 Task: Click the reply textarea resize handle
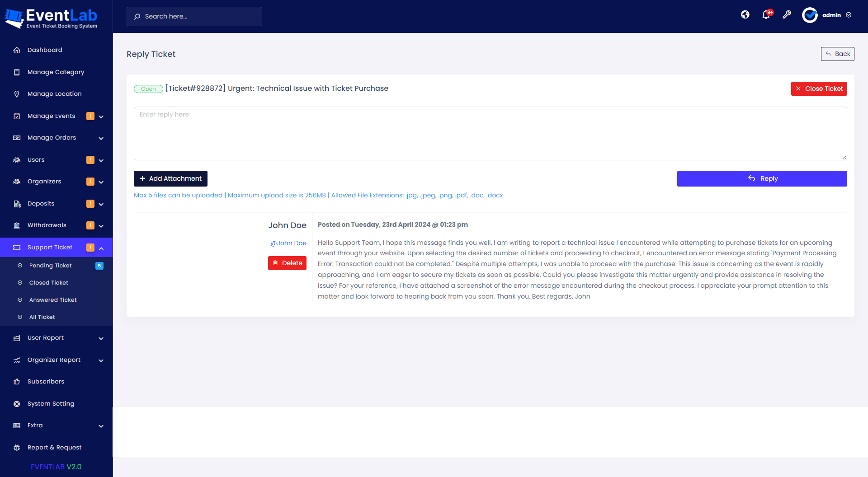click(x=844, y=157)
